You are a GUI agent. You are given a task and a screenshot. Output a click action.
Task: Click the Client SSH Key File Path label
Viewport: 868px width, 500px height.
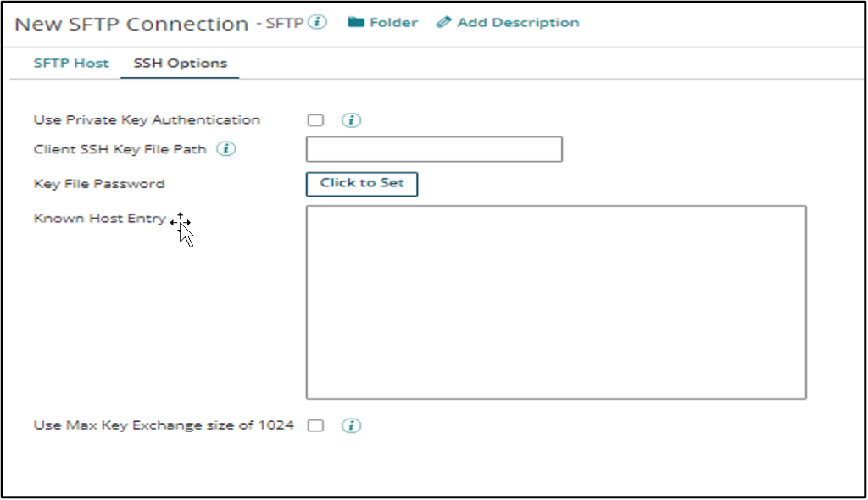(x=120, y=149)
